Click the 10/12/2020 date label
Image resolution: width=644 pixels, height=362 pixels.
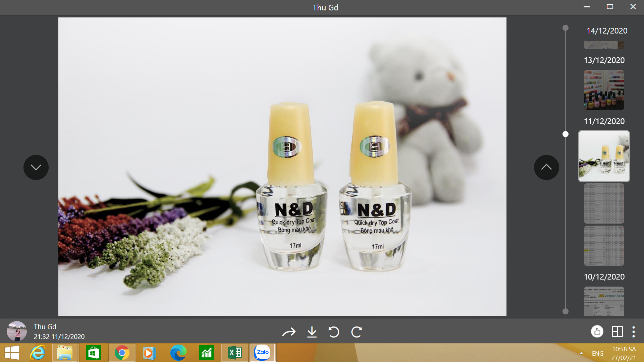604,277
